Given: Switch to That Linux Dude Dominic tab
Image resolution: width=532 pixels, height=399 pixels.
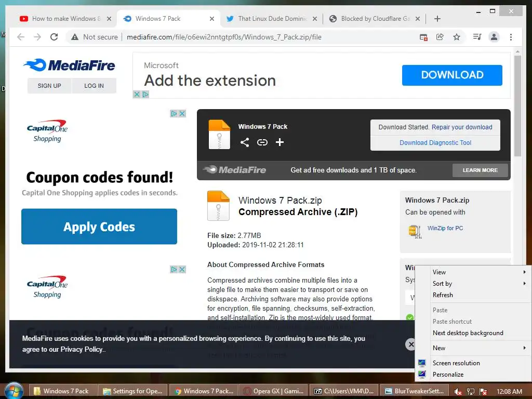Looking at the screenshot, I should (272, 19).
